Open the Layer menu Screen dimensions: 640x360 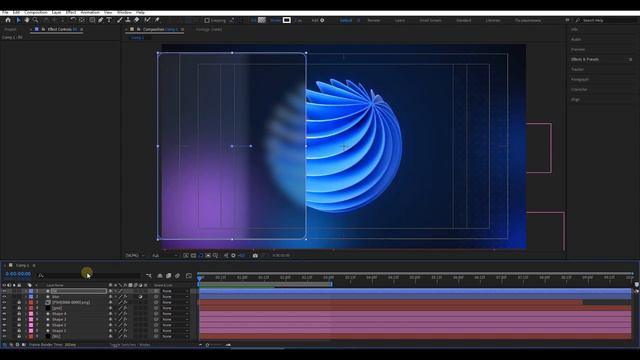pyautogui.click(x=57, y=13)
